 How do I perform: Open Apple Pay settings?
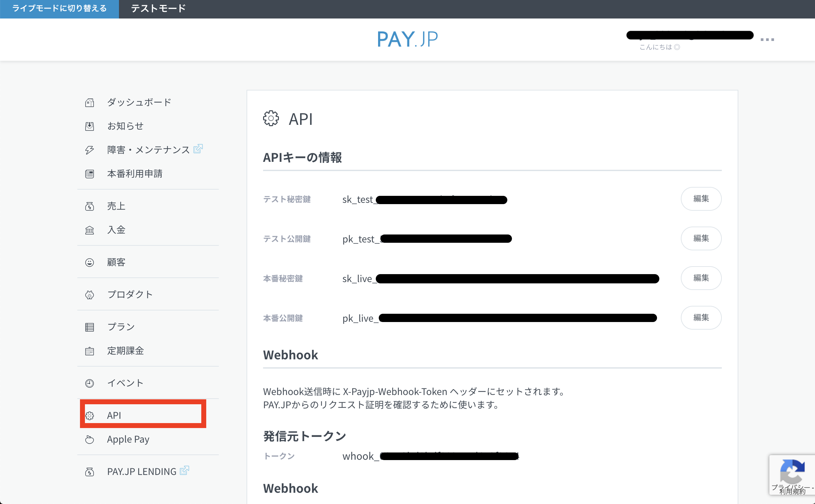pos(128,439)
